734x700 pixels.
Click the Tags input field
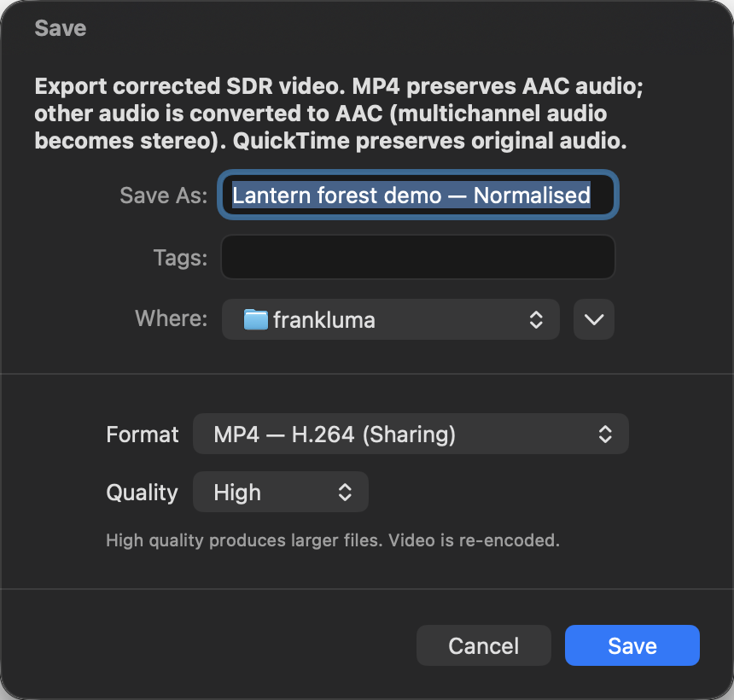click(418, 257)
